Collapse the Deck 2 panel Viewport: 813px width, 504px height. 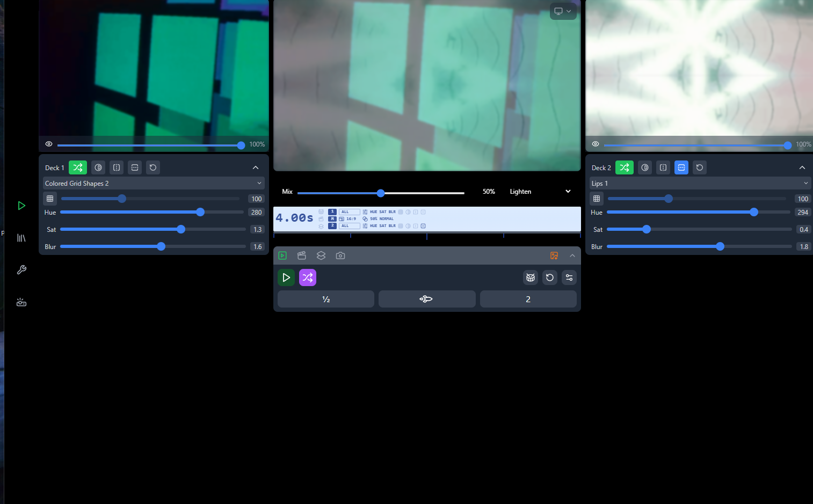click(x=802, y=167)
